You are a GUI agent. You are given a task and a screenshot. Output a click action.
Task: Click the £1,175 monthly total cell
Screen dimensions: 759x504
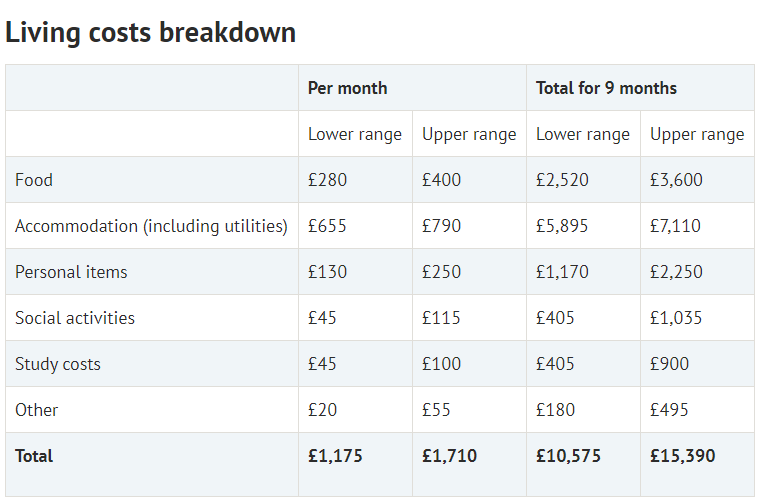click(x=335, y=456)
